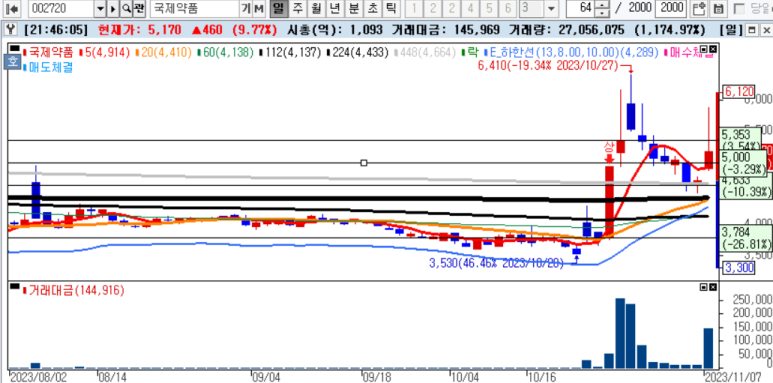The image size is (773, 383).
Task: Click interval preset button 5
Action: pyautogui.click(x=489, y=8)
